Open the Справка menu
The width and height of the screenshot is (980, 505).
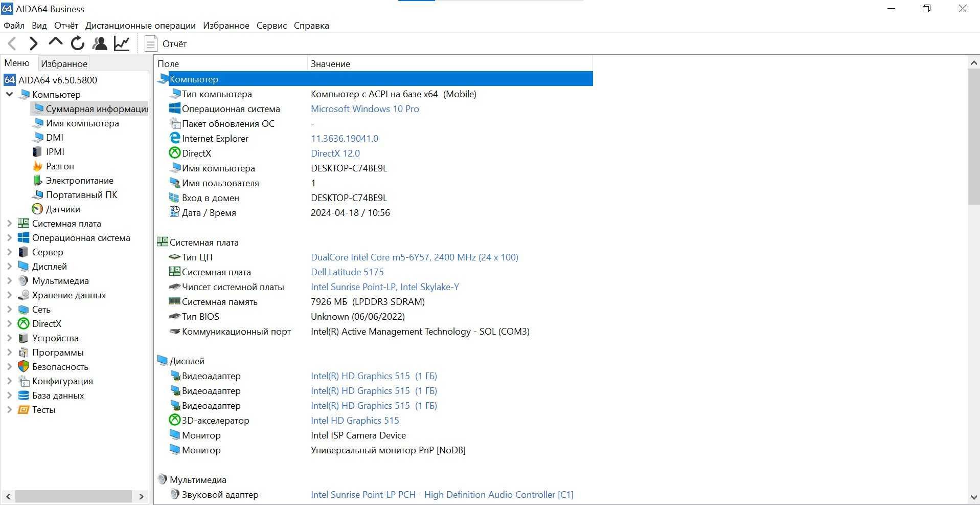coord(311,26)
